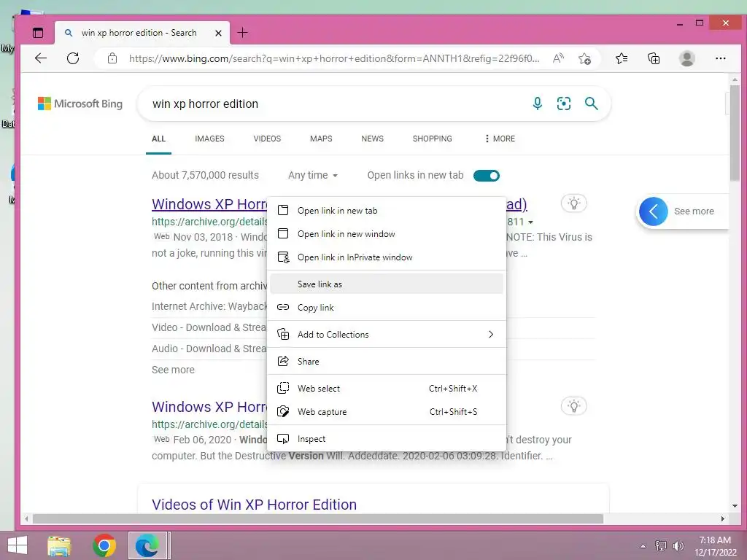
Task: Close the win xp horror edition tab
Action: click(218, 33)
